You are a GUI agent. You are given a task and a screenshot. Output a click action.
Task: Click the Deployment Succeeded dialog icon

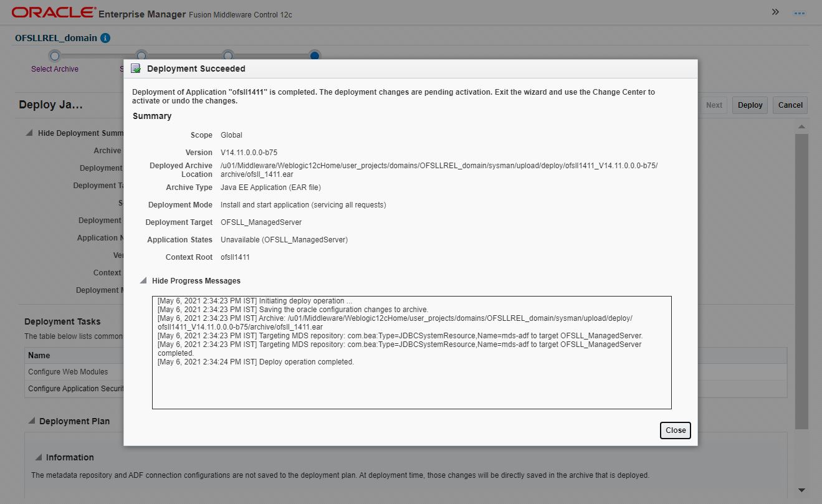pyautogui.click(x=136, y=69)
